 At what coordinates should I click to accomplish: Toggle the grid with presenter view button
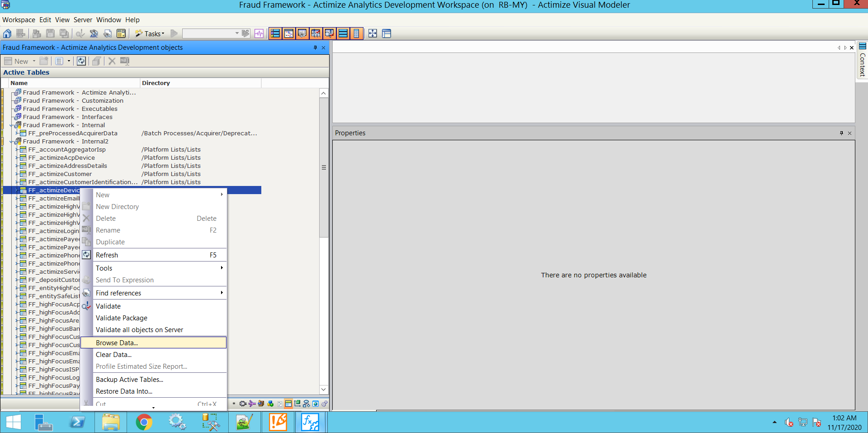tap(302, 33)
